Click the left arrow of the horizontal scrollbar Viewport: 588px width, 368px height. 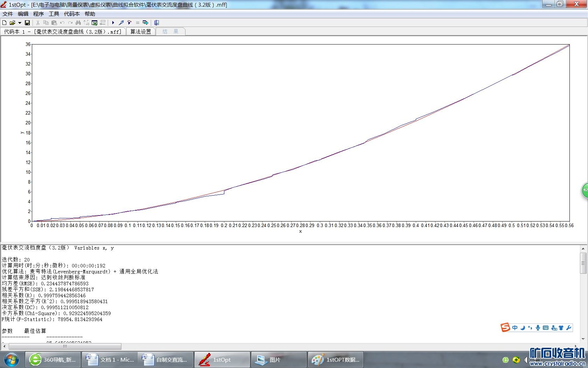4,346
